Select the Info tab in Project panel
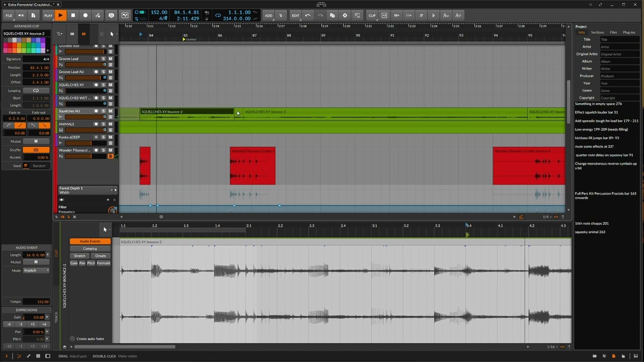Screen dimensions: 644x362 pyautogui.click(x=582, y=32)
